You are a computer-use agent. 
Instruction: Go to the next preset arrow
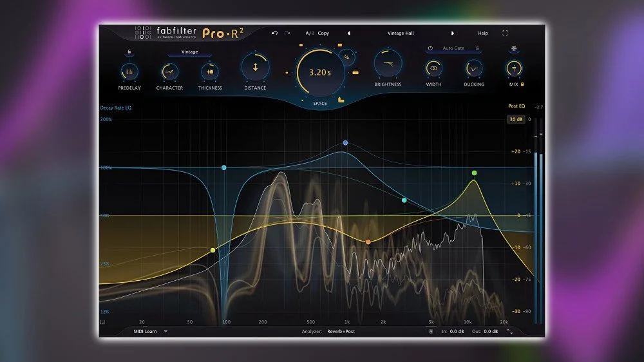coord(453,33)
